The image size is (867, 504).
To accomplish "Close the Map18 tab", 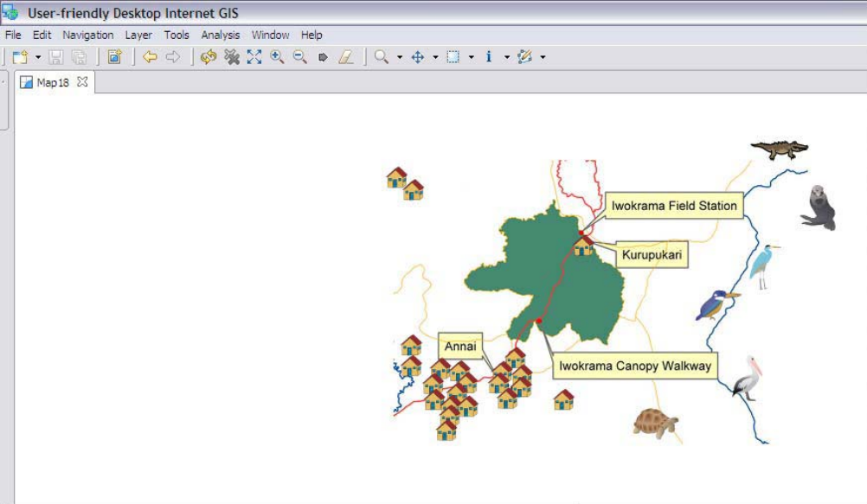I will coord(82,82).
